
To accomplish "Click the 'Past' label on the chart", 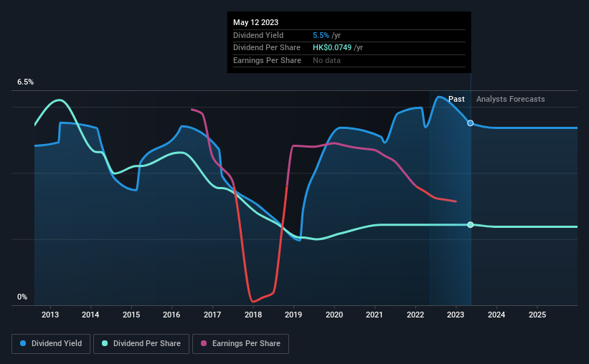I will coord(456,99).
